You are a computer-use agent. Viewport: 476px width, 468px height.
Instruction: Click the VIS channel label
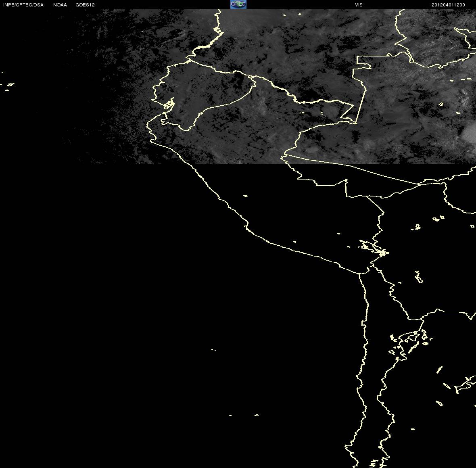pyautogui.click(x=359, y=5)
